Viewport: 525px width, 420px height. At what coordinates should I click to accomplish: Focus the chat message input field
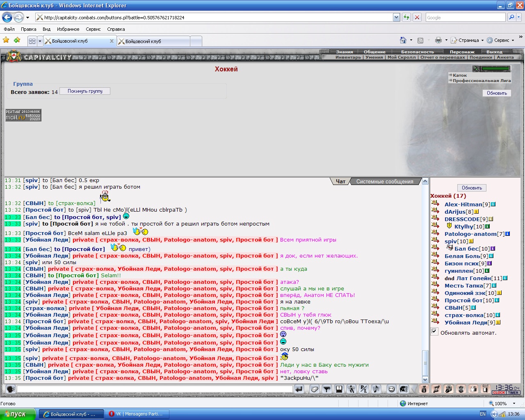(155, 389)
